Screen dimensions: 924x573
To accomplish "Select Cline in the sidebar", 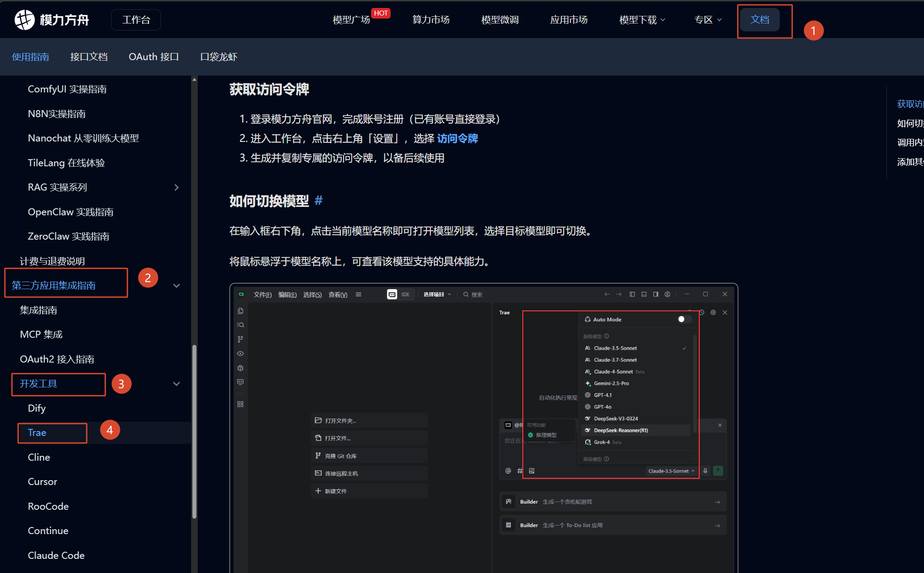I will [x=39, y=457].
